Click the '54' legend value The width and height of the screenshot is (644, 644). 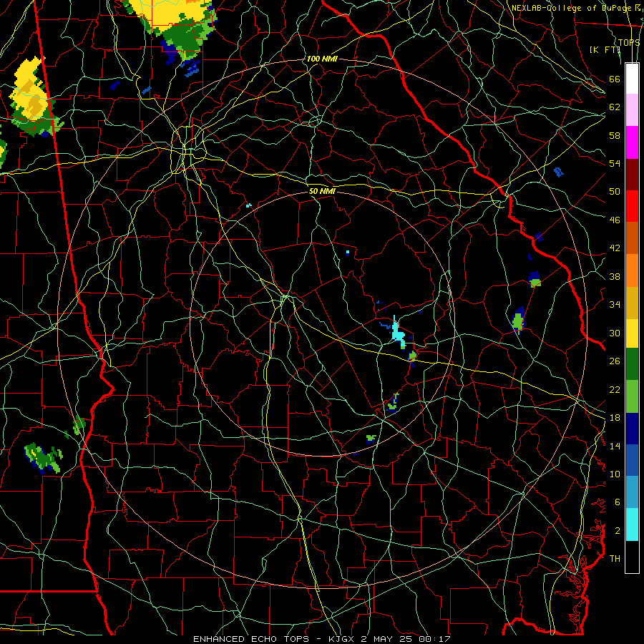coord(615,163)
